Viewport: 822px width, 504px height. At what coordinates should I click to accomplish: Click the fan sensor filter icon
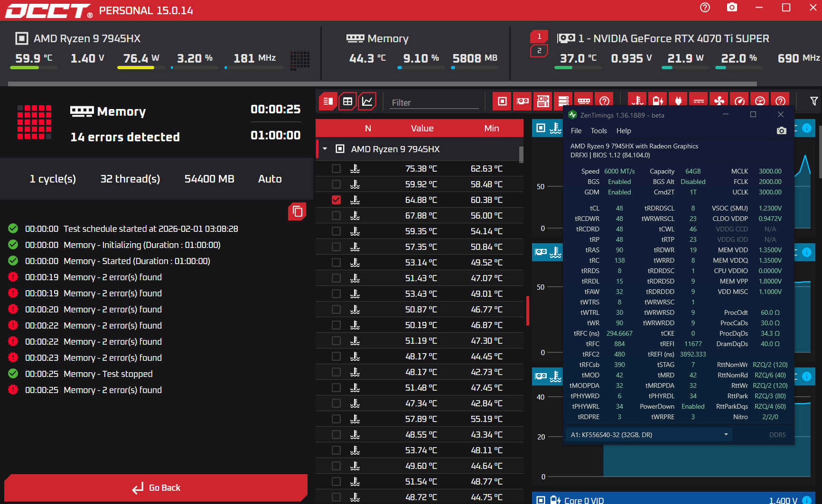(x=719, y=101)
